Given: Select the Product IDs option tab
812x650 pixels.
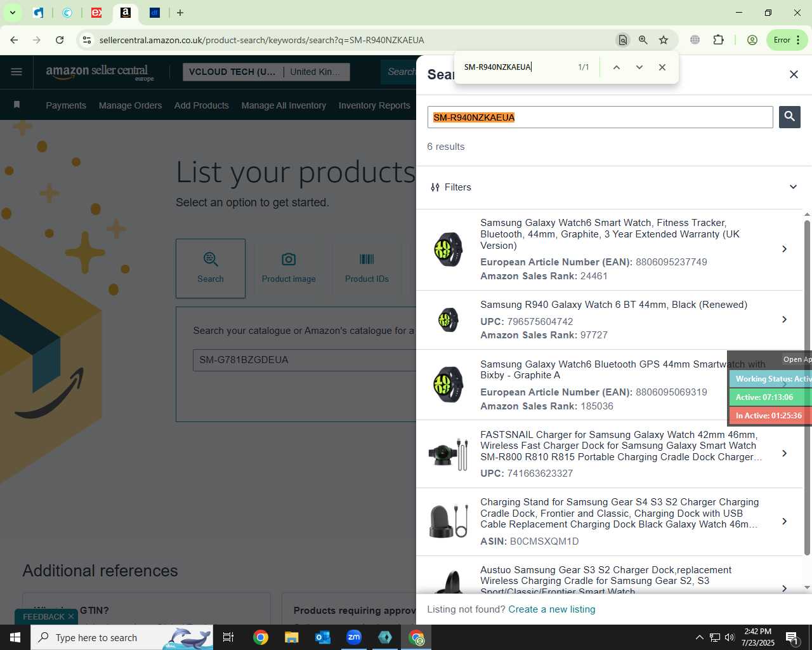Looking at the screenshot, I should pos(367,269).
